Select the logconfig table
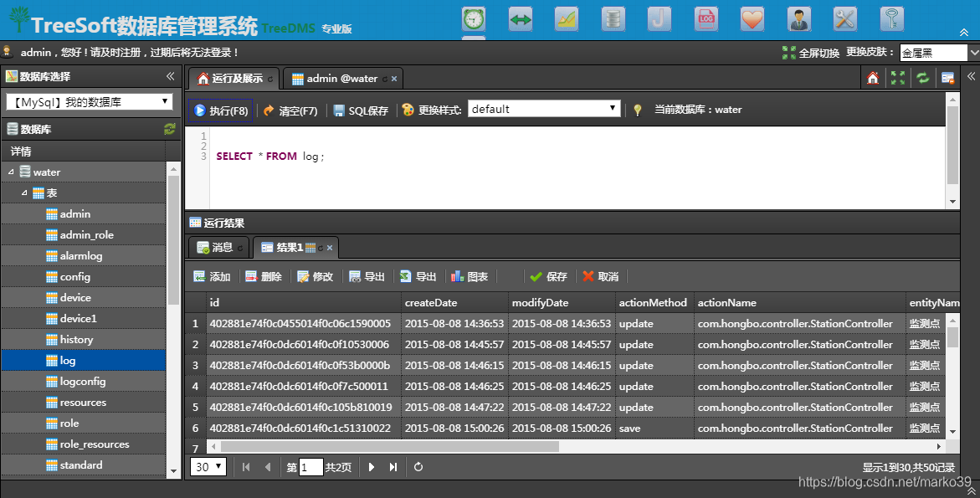The height and width of the screenshot is (498, 980). click(83, 381)
